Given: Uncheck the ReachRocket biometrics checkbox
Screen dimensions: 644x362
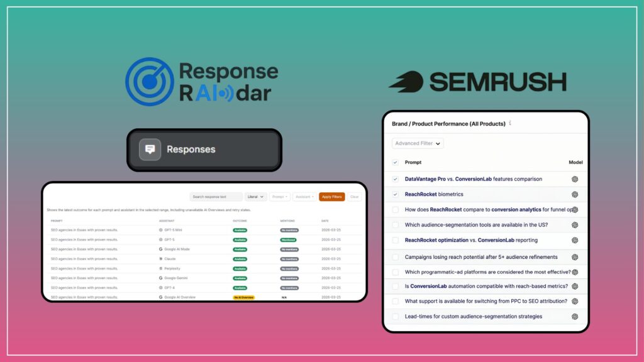Looking at the screenshot, I should coord(395,194).
